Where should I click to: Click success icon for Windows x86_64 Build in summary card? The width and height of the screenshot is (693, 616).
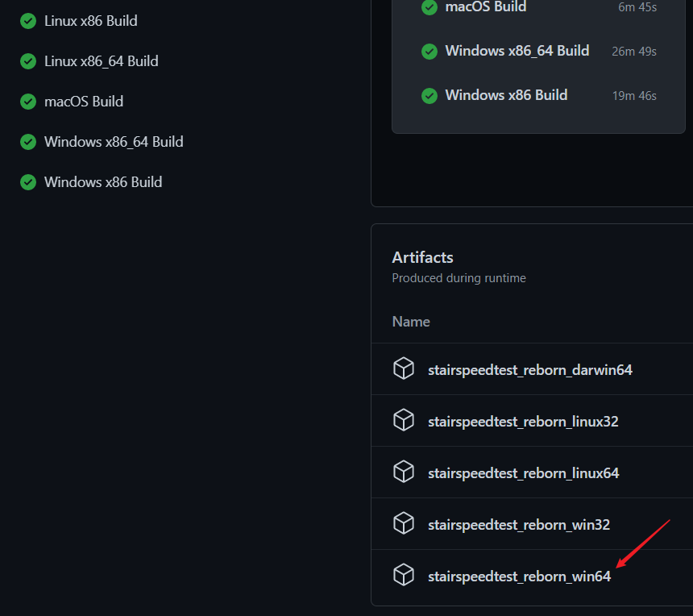(429, 51)
